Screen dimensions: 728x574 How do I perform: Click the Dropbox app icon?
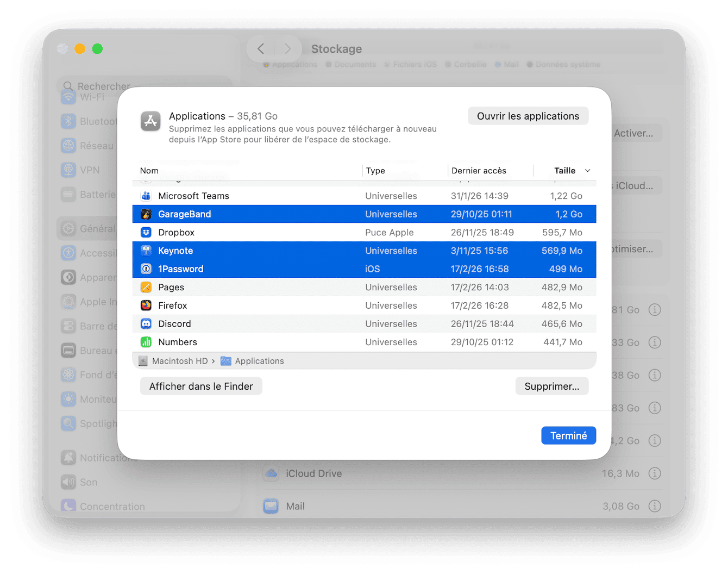[146, 232]
